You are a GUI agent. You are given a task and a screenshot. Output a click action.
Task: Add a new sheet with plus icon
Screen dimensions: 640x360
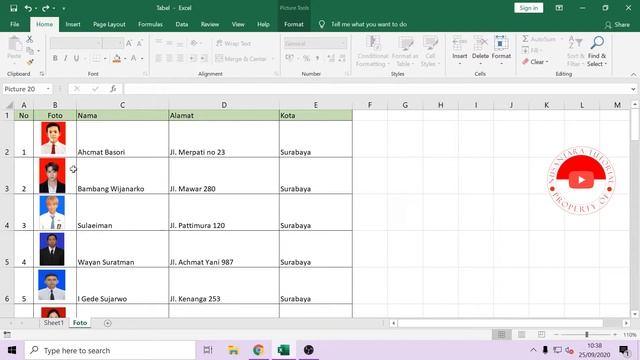click(107, 323)
